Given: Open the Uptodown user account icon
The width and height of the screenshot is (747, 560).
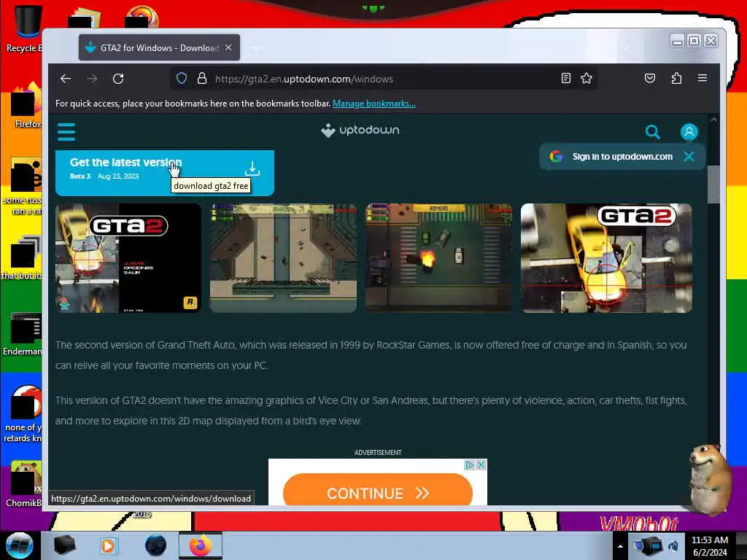Looking at the screenshot, I should point(689,132).
